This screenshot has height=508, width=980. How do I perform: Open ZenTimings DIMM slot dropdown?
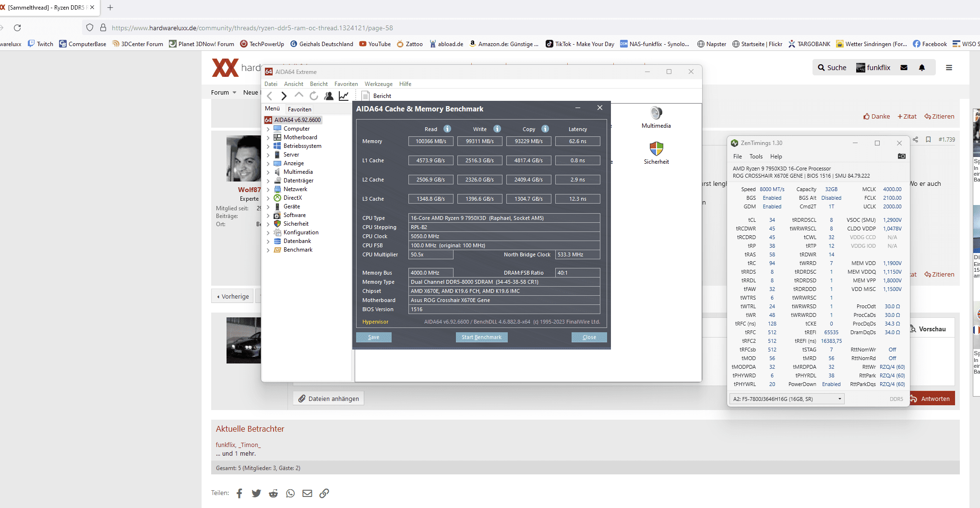click(x=787, y=399)
